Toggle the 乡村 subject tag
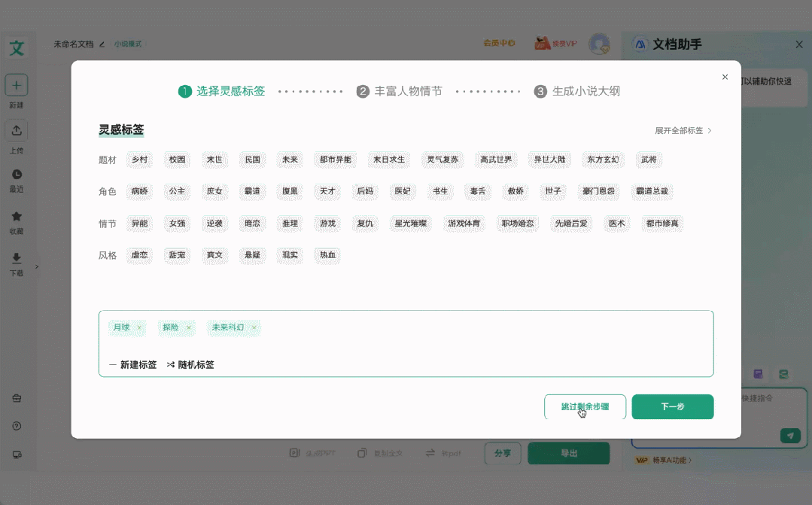The image size is (812, 505). tap(139, 160)
